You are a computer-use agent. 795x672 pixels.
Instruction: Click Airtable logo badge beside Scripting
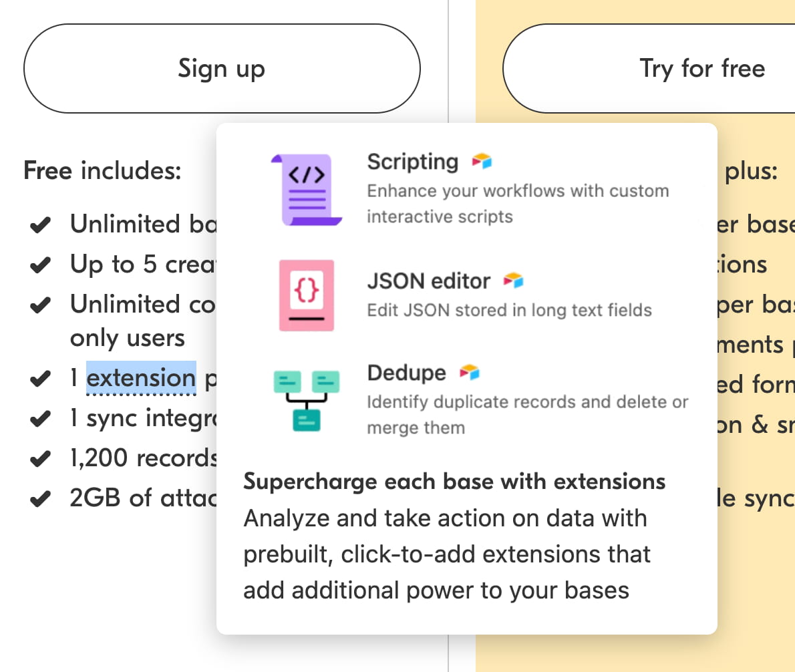coord(482,161)
